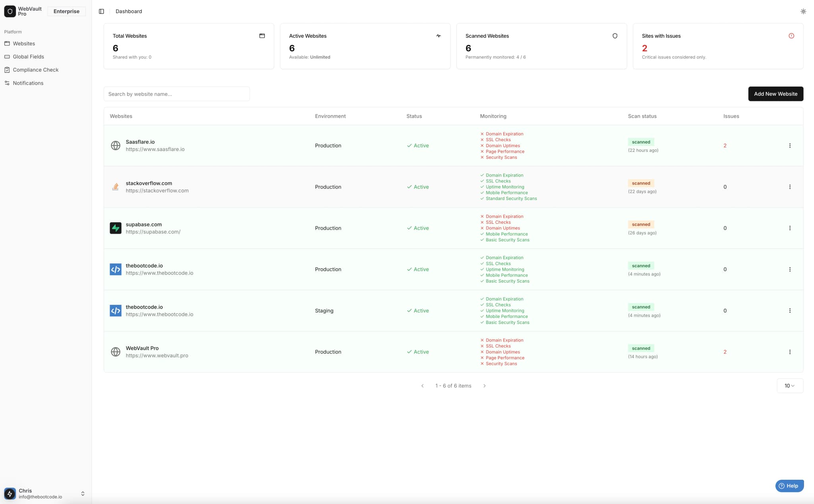Click the Dashboard breadcrumb
Viewport: 814px width, 504px height.
coord(129,12)
